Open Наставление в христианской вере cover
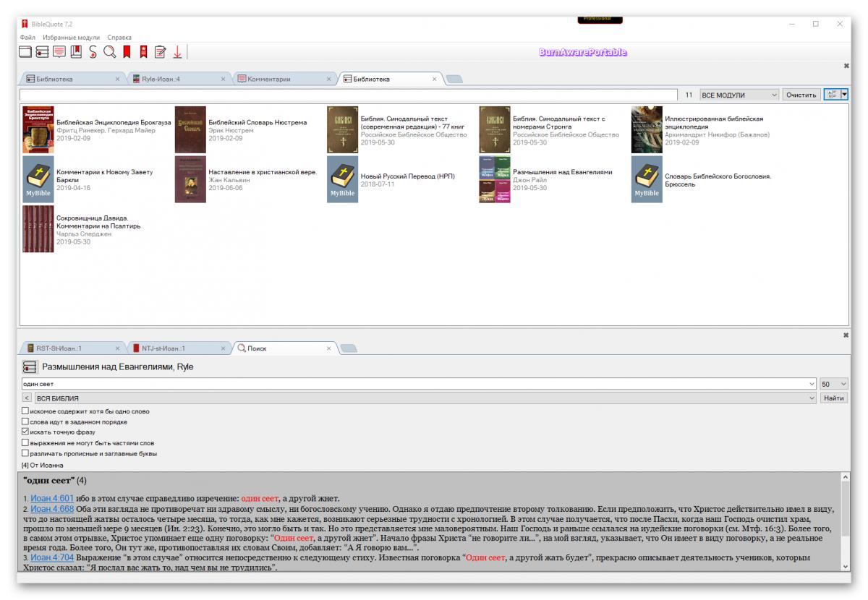This screenshot has width=868, height=600. (190, 179)
